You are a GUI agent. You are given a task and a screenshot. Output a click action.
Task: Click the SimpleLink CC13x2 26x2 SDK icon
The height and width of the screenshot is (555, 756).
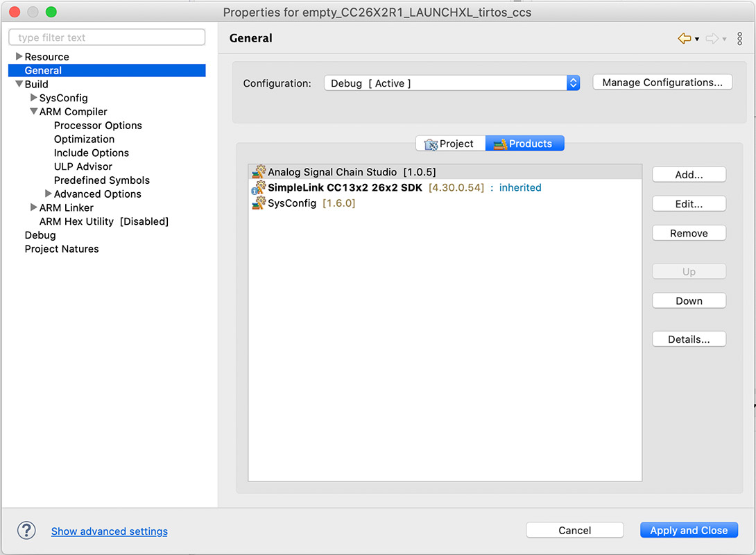259,188
